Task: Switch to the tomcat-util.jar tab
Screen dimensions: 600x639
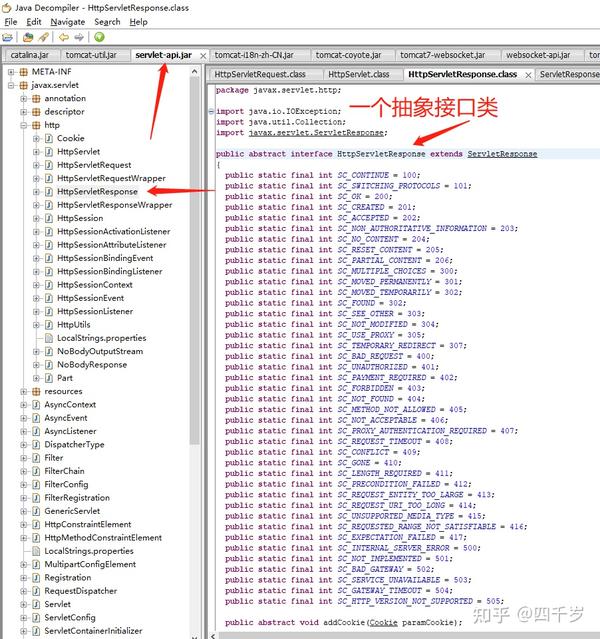Action: pos(91,55)
